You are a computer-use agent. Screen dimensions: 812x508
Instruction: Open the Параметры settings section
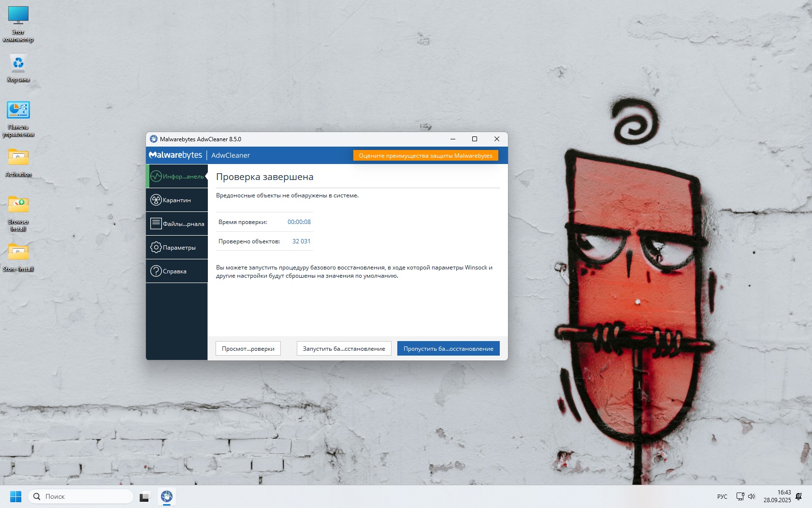pyautogui.click(x=177, y=247)
